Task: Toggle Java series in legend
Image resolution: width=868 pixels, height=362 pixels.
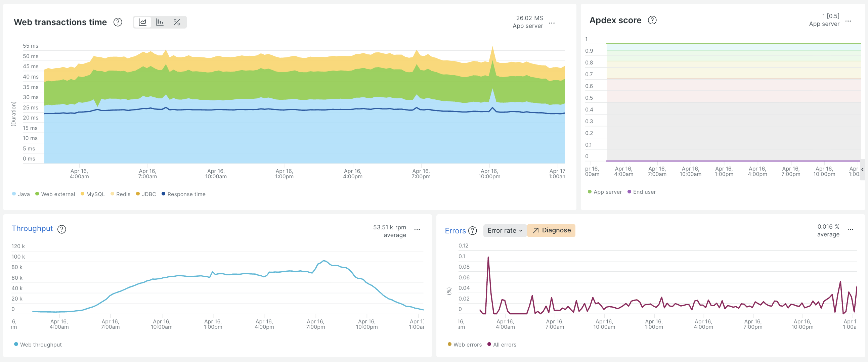Action: click(x=21, y=194)
